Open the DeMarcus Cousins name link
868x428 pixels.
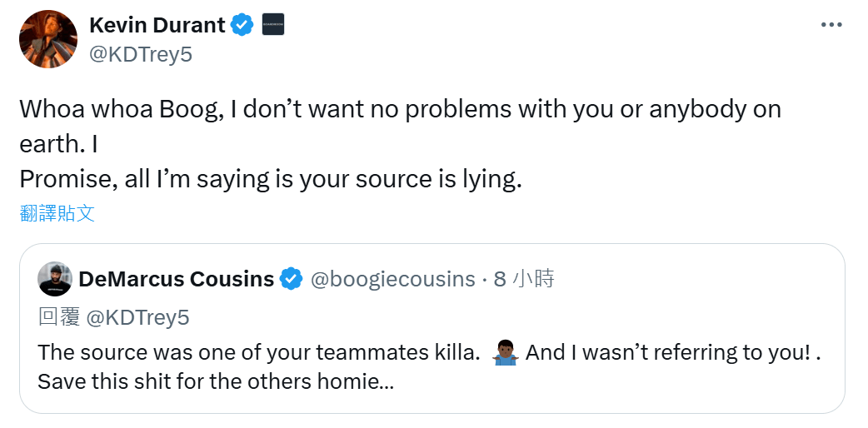point(176,280)
